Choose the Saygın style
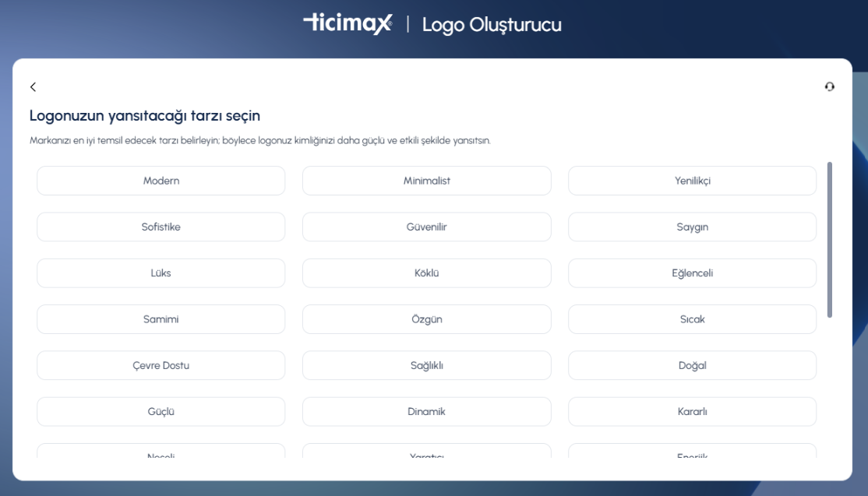This screenshot has width=868, height=496. (692, 227)
